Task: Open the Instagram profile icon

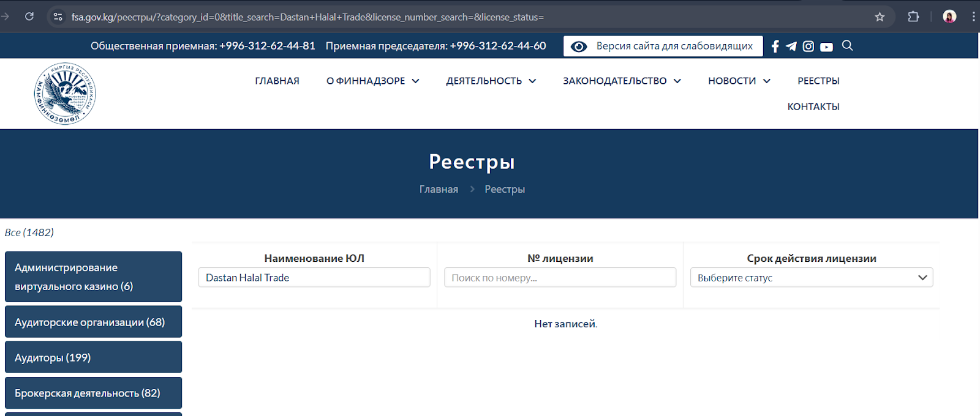Action: (809, 46)
